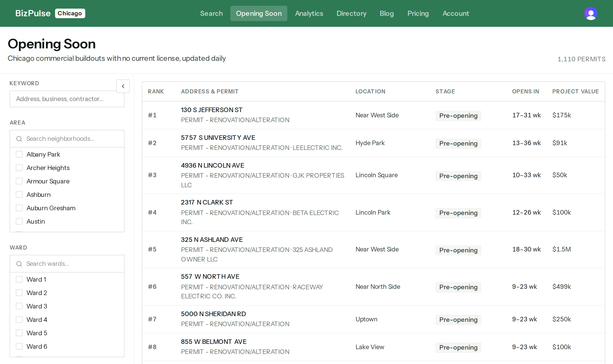Click the $250k project value
The height and width of the screenshot is (364, 613).
562,319
